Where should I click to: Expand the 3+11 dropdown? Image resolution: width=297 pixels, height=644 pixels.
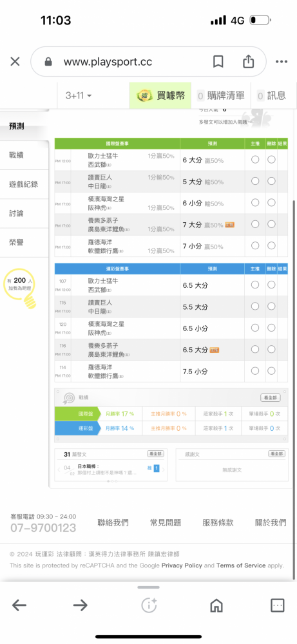79,96
